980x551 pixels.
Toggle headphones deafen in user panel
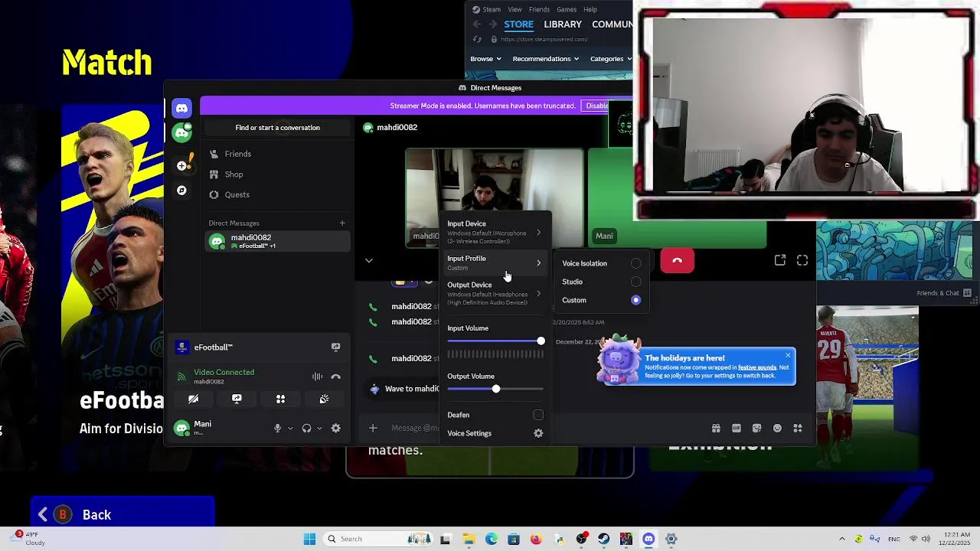coord(306,429)
